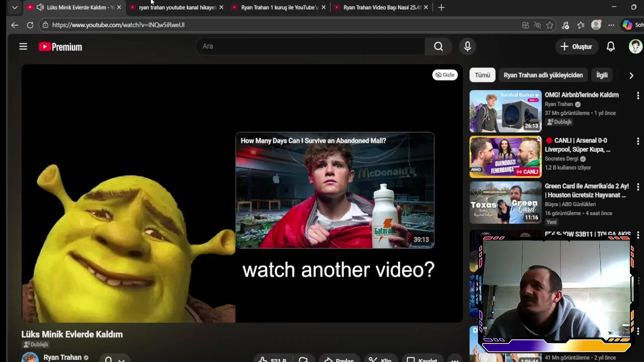Open the notifications bell
This screenshot has height=362, width=644.
610,46
